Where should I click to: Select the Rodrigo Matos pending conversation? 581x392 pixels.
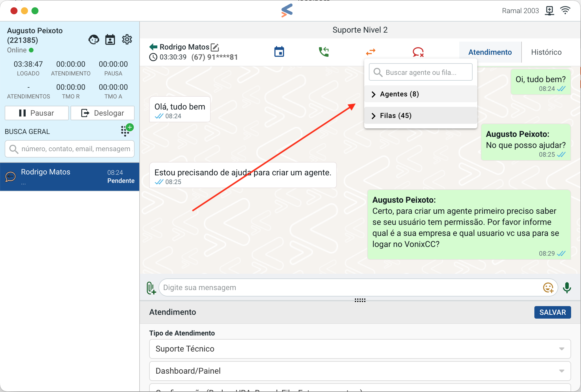70,177
